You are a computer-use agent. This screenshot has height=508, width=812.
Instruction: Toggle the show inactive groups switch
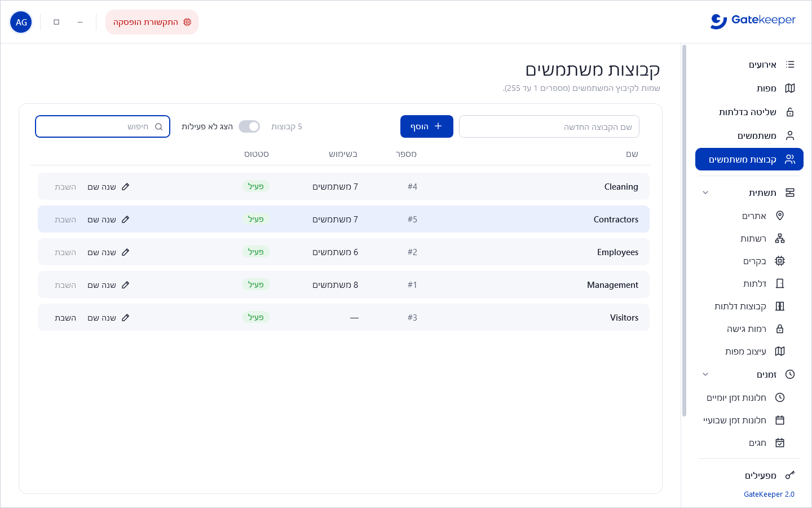[249, 126]
